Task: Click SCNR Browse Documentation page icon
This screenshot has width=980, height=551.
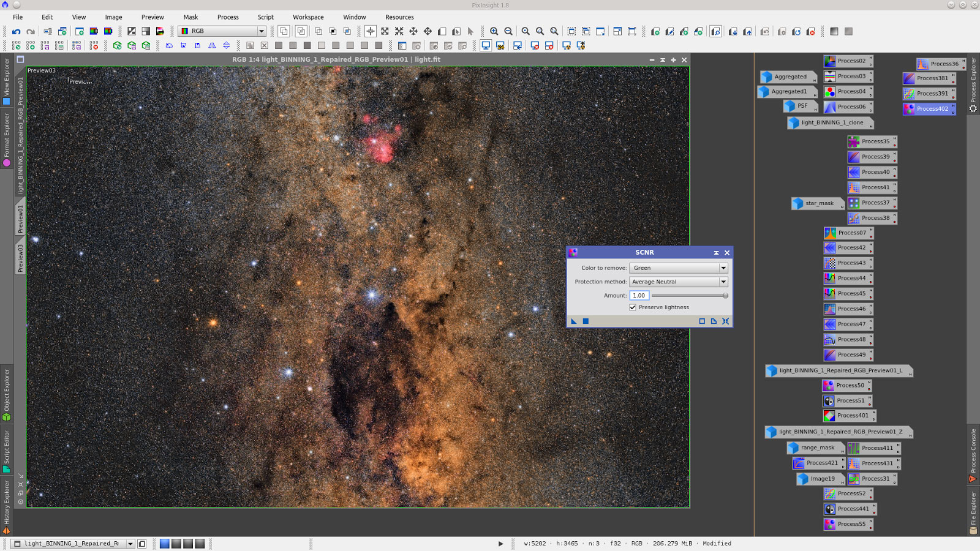Action: [714, 321]
